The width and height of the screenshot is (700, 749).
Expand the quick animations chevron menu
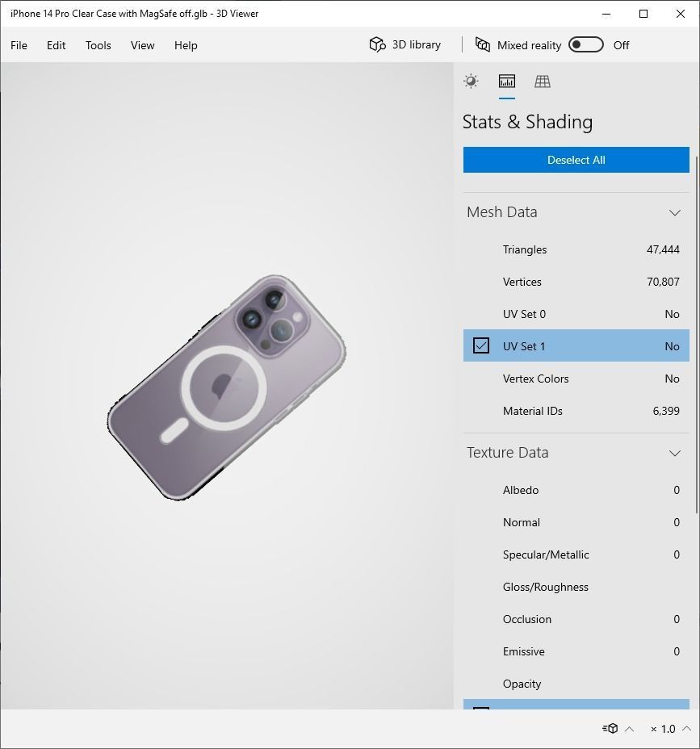[630, 729]
